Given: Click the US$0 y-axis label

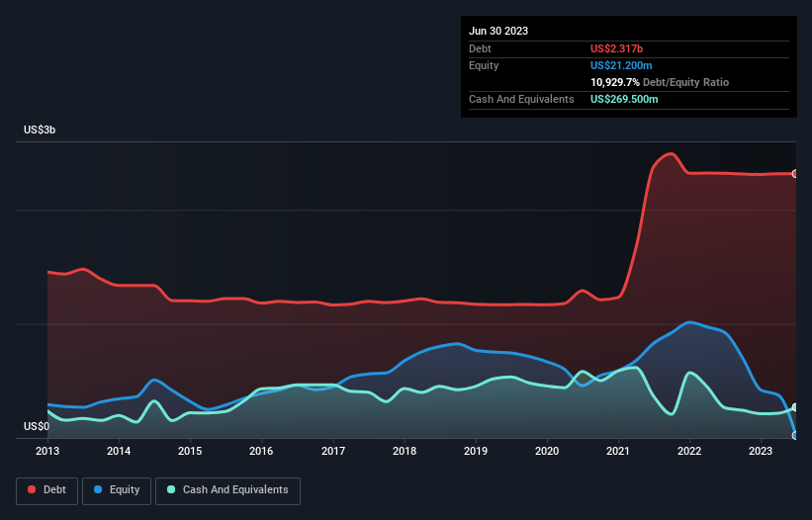Looking at the screenshot, I should pos(37,426).
